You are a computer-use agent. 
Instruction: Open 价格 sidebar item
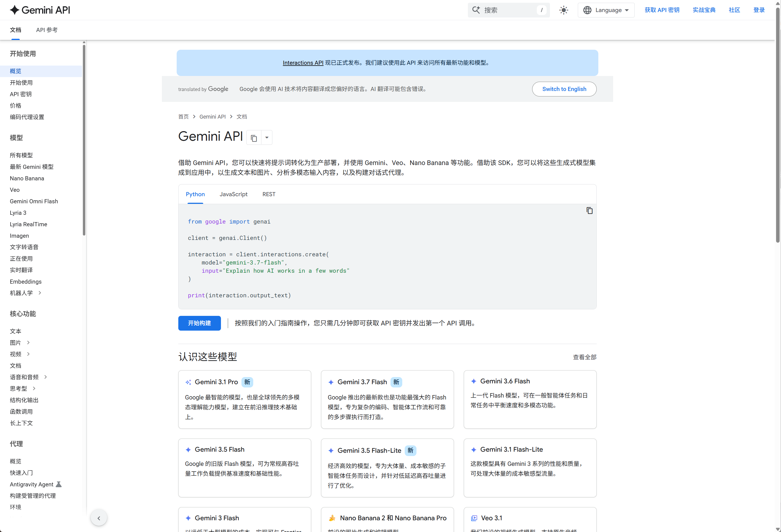click(x=16, y=105)
